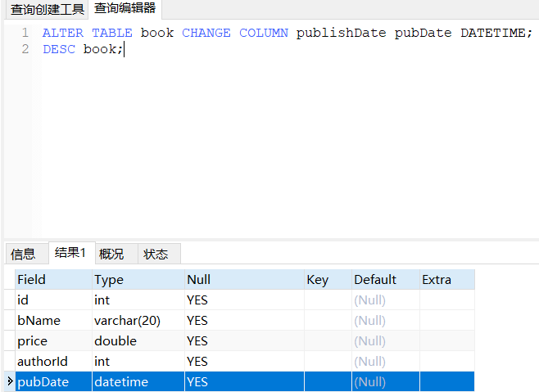This screenshot has height=392, width=539.
Task: Switch to the 结果1 tab
Action: pos(70,253)
